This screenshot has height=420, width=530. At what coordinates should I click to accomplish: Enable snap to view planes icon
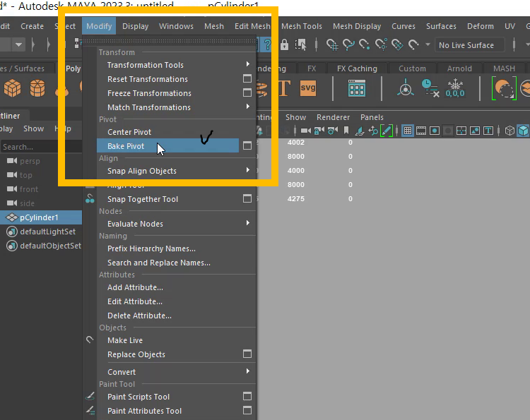point(397,44)
